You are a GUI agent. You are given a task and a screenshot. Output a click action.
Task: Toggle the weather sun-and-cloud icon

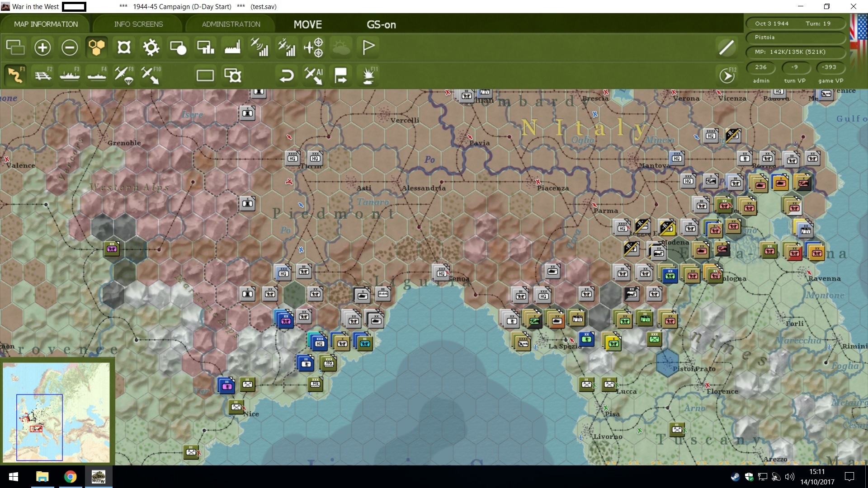341,47
